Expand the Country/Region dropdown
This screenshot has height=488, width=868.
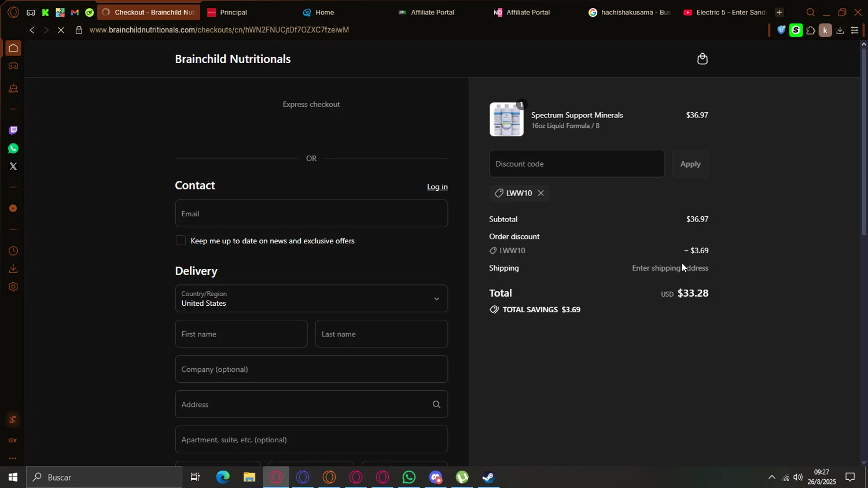coord(311,298)
